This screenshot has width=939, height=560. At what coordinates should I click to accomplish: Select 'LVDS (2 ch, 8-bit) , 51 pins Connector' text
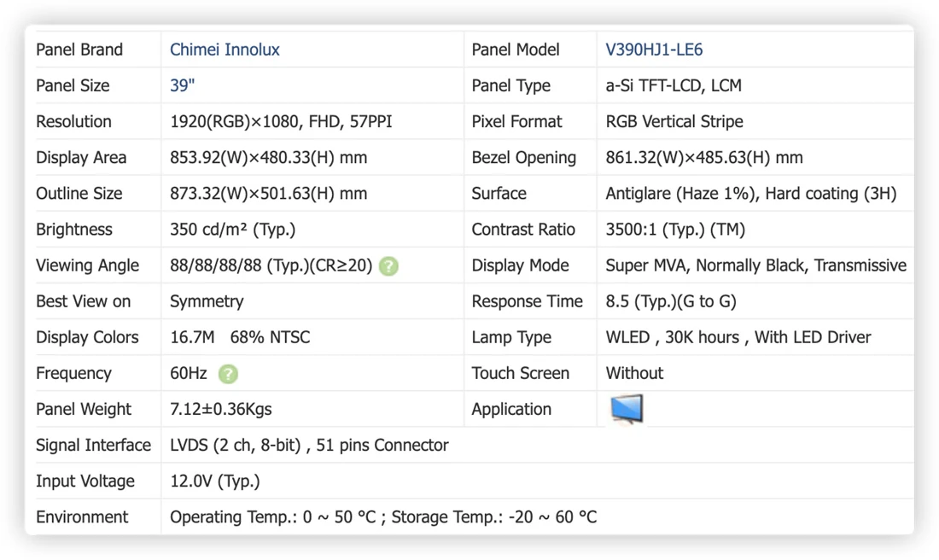point(309,445)
